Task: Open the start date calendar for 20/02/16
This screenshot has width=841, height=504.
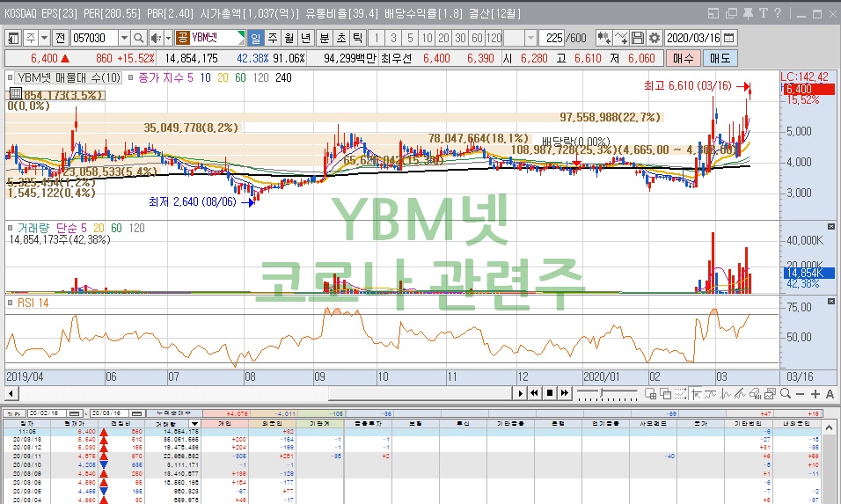Action: click(x=75, y=413)
